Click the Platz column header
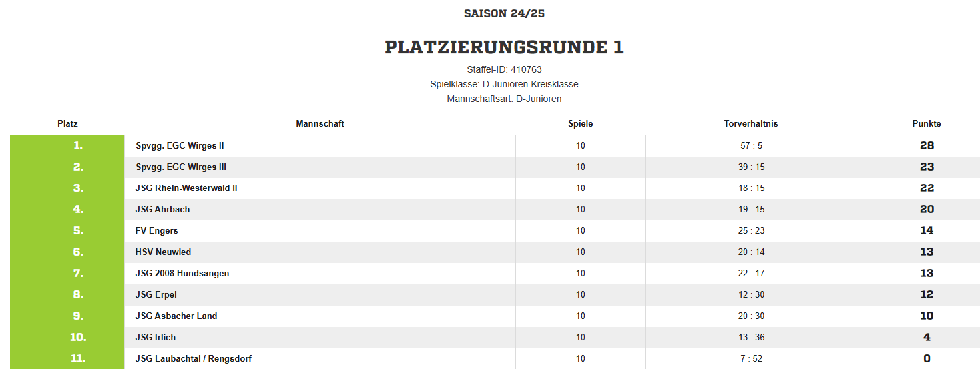Viewport: 980px width, 369px height. (x=67, y=124)
